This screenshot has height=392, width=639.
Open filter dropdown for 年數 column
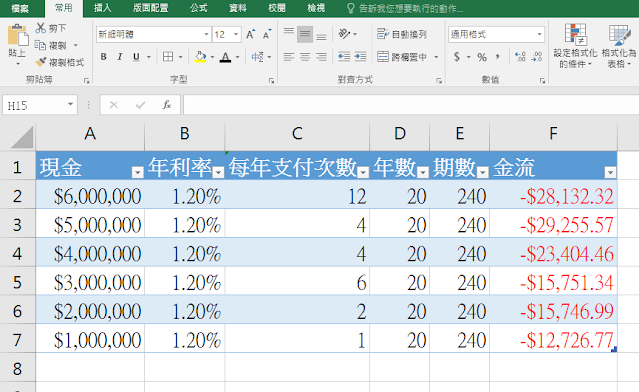pos(423,172)
